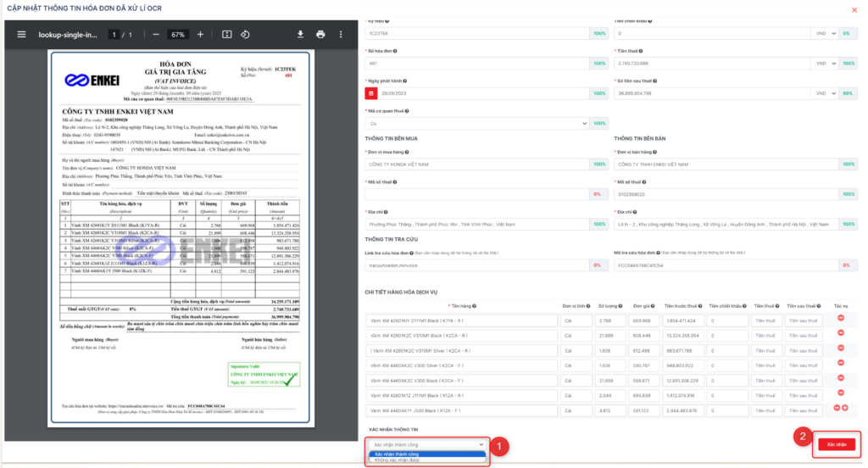Click seller Địa chỉ field Lô N-2
868x468 pixels.
pyautogui.click(x=726, y=225)
